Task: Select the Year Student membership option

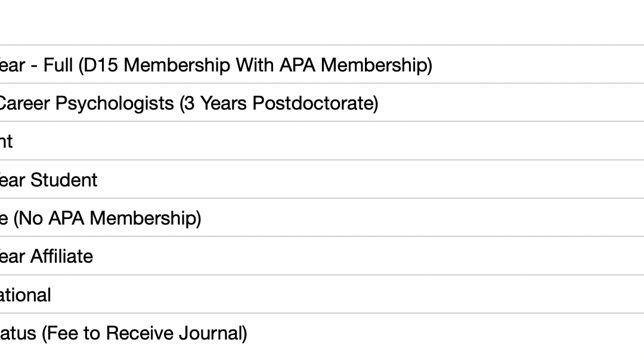Action: click(x=49, y=180)
